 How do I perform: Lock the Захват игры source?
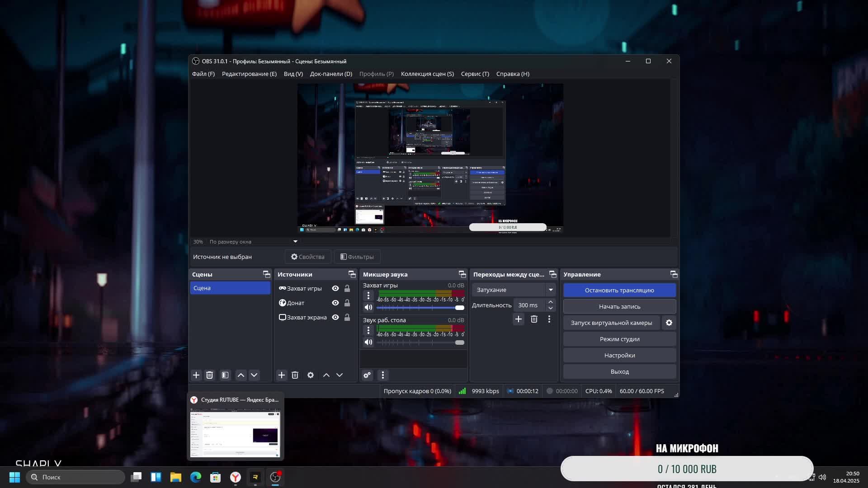coord(347,288)
